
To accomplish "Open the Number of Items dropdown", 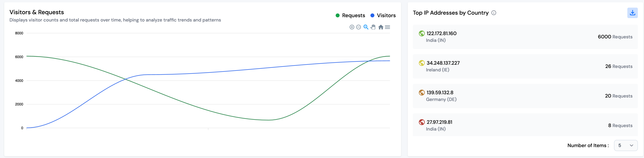I will [625, 145].
